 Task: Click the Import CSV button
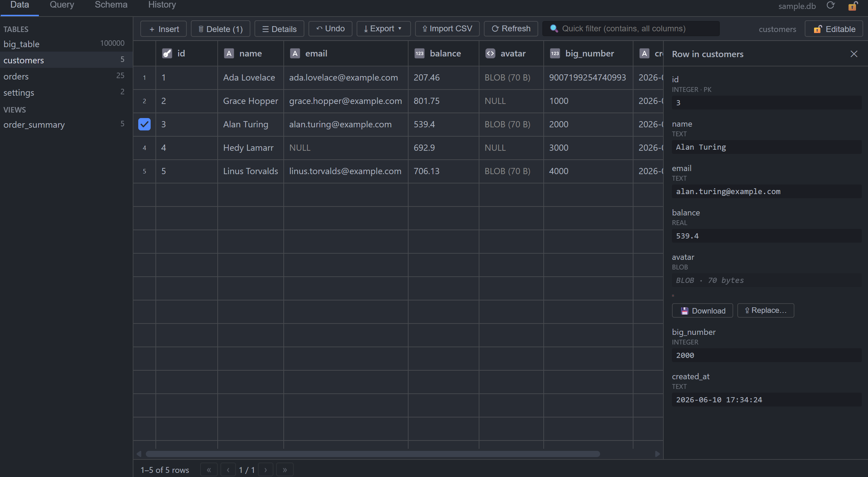[x=447, y=29]
